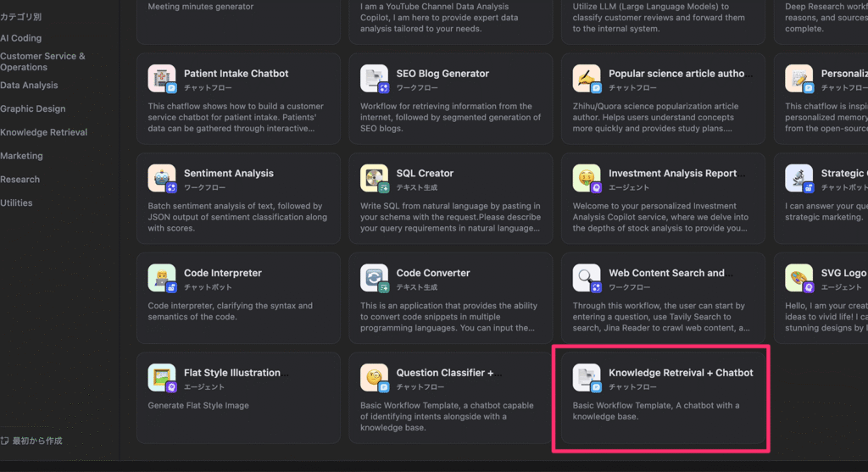This screenshot has height=472, width=868.
Task: Open the Data Analysis category
Action: point(29,86)
